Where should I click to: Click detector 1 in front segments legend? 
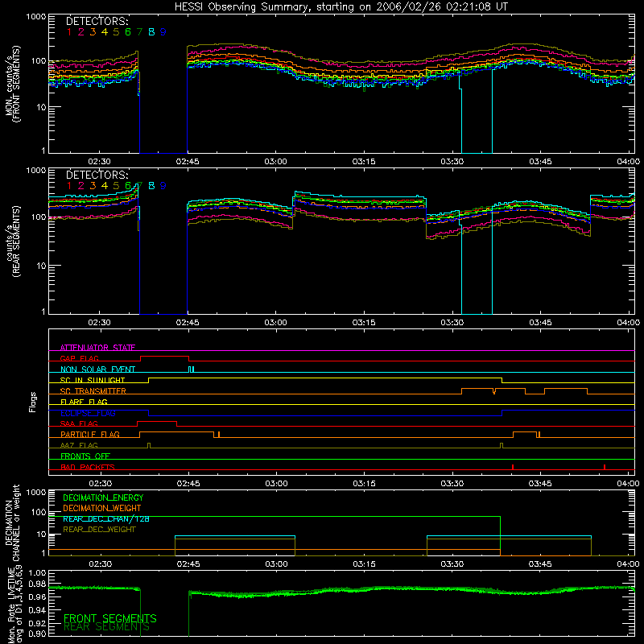pos(69,32)
